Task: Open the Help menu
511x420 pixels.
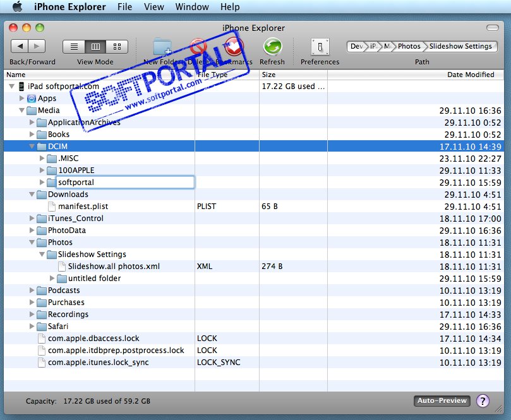Action: point(230,6)
